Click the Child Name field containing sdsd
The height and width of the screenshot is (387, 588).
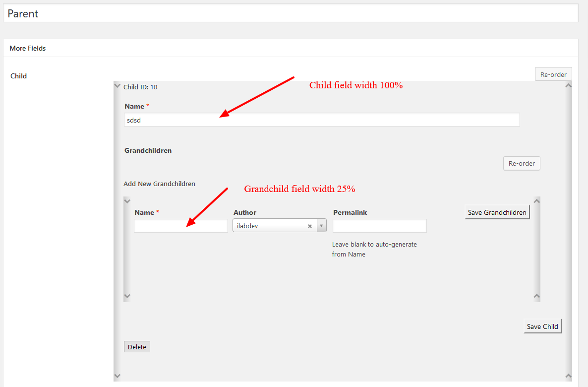pos(321,120)
